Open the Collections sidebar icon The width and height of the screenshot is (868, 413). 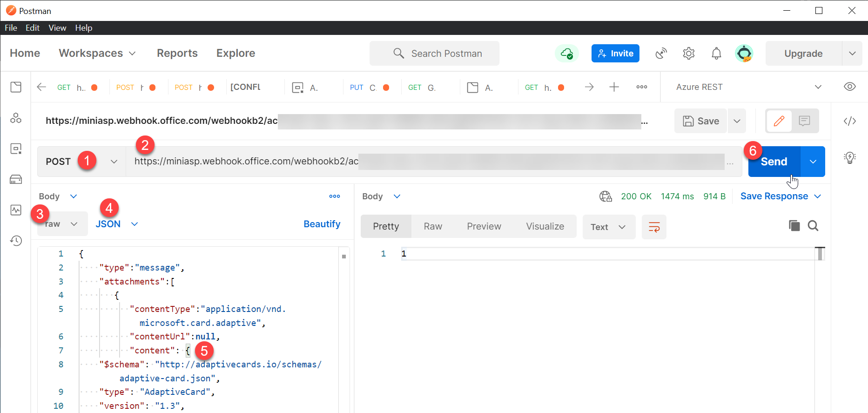[x=16, y=87]
